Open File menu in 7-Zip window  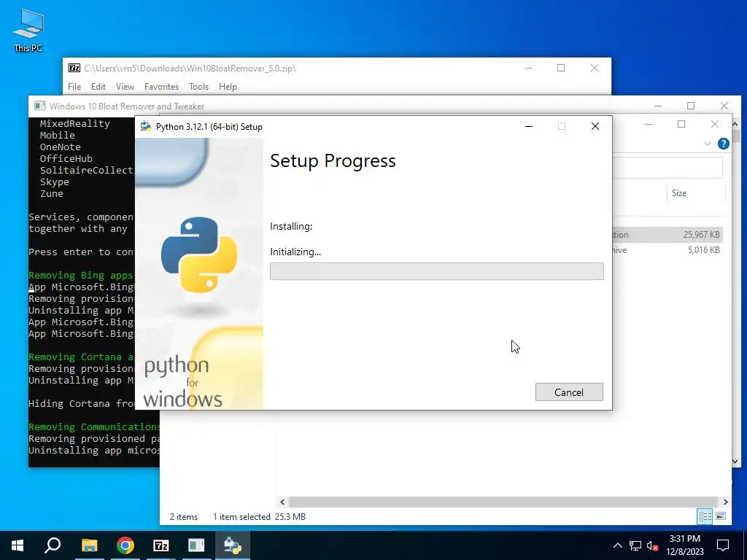click(x=74, y=87)
